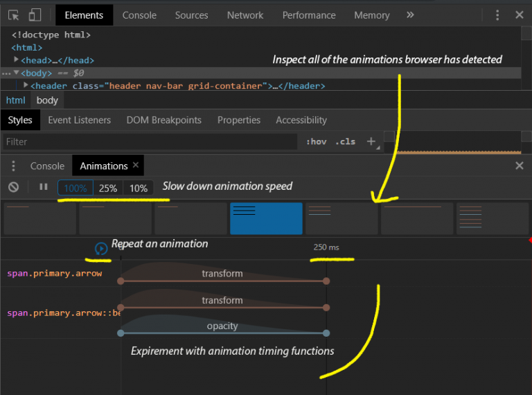This screenshot has width=532, height=395.
Task: Activate the inspect element picker icon
Action: pos(14,15)
